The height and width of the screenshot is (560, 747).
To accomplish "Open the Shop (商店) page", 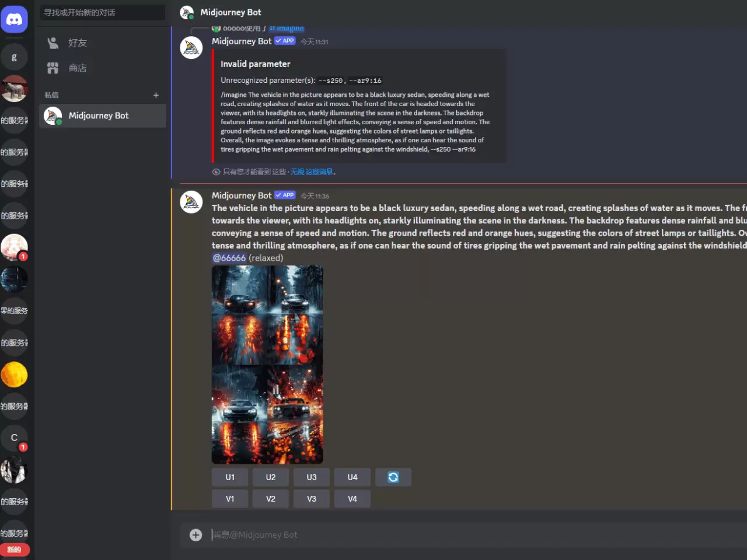I will (x=77, y=68).
